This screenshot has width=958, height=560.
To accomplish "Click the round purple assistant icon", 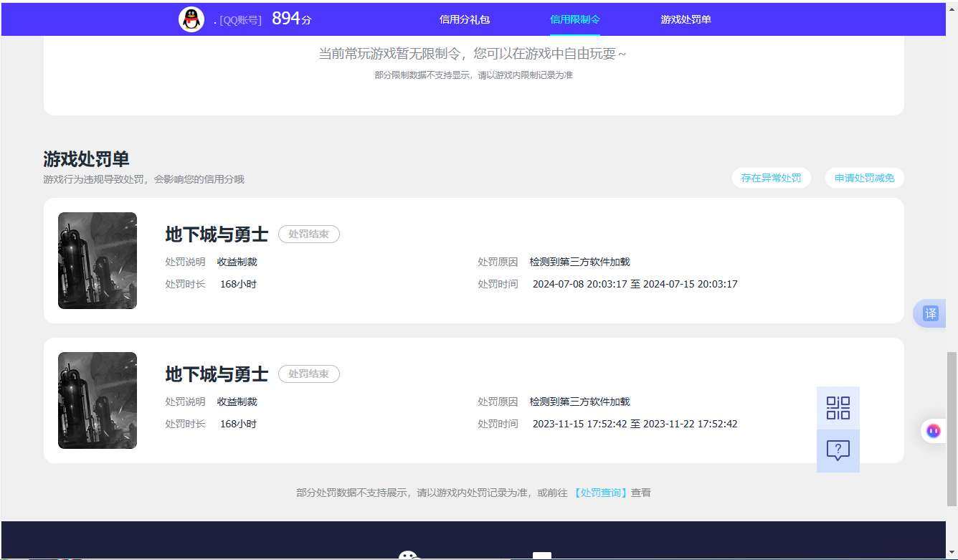I will [x=934, y=430].
